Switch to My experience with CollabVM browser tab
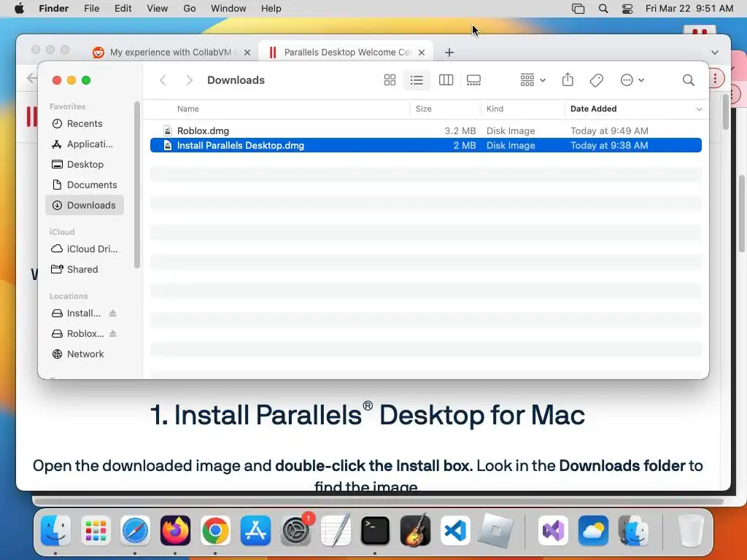The width and height of the screenshot is (747, 560). (171, 52)
